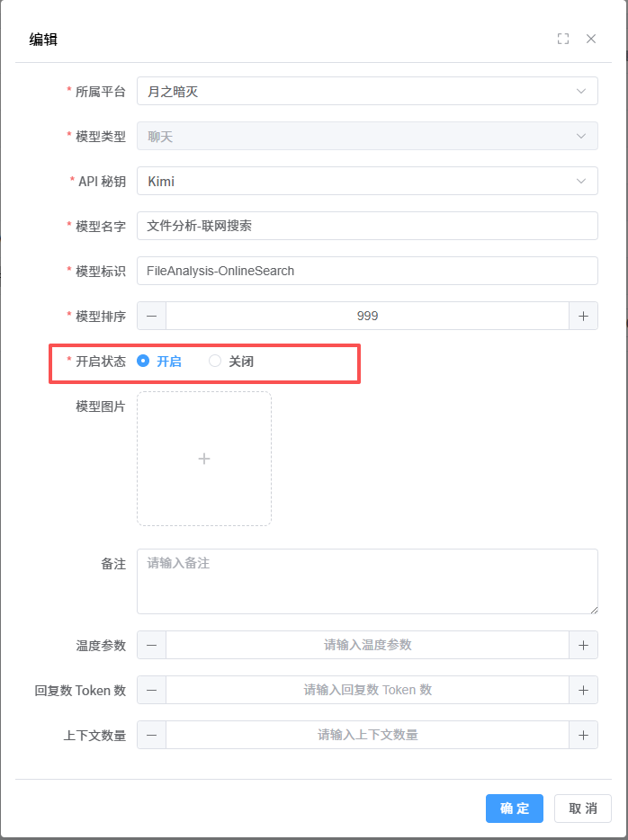Click the disabled 模型类型 dropdown

[x=367, y=136]
